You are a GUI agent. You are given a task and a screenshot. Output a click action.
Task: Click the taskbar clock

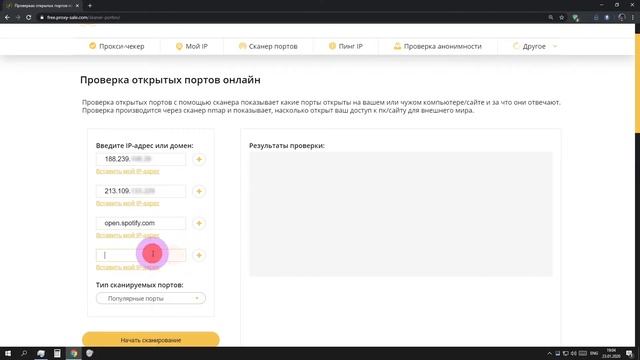tap(611, 353)
